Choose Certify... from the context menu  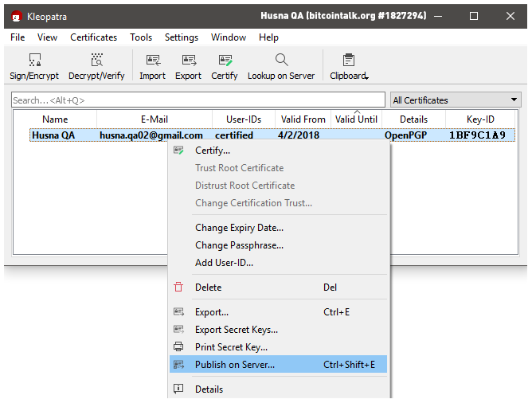(x=278, y=151)
